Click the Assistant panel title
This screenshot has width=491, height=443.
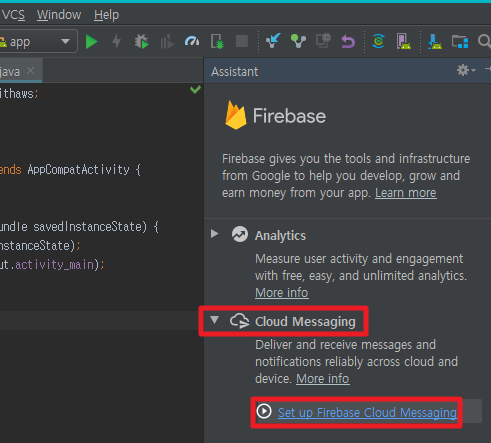tap(234, 72)
